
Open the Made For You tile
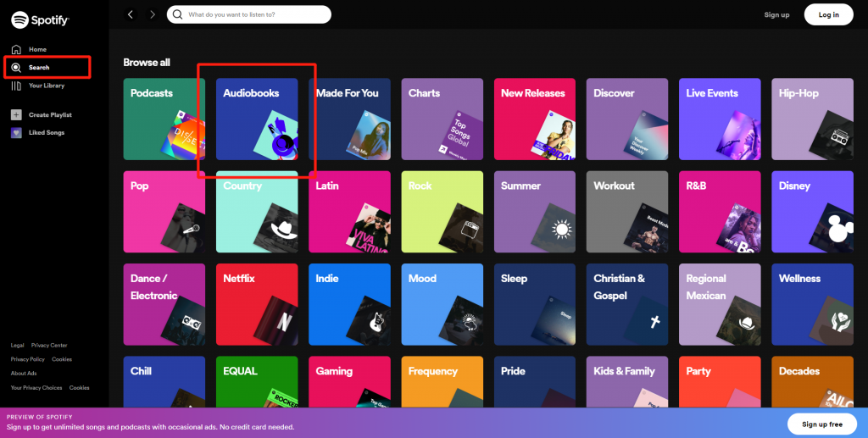click(x=350, y=119)
